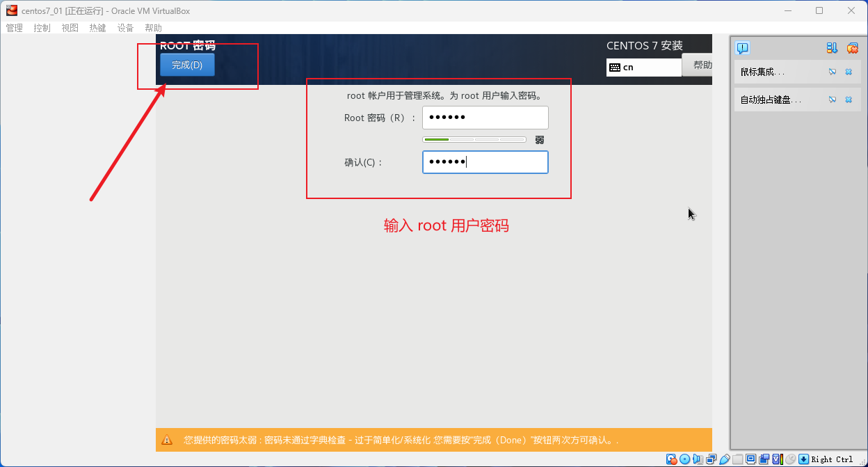Click the 弱 strength label

tap(540, 140)
